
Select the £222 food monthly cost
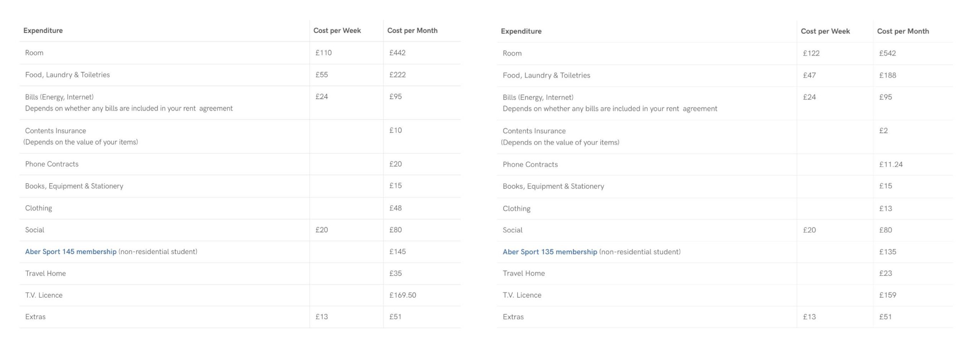397,75
